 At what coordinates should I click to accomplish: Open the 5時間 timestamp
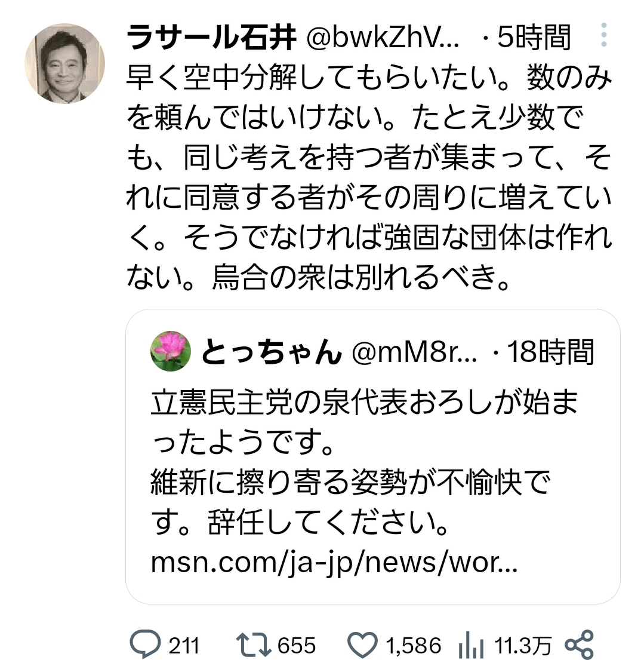click(534, 38)
